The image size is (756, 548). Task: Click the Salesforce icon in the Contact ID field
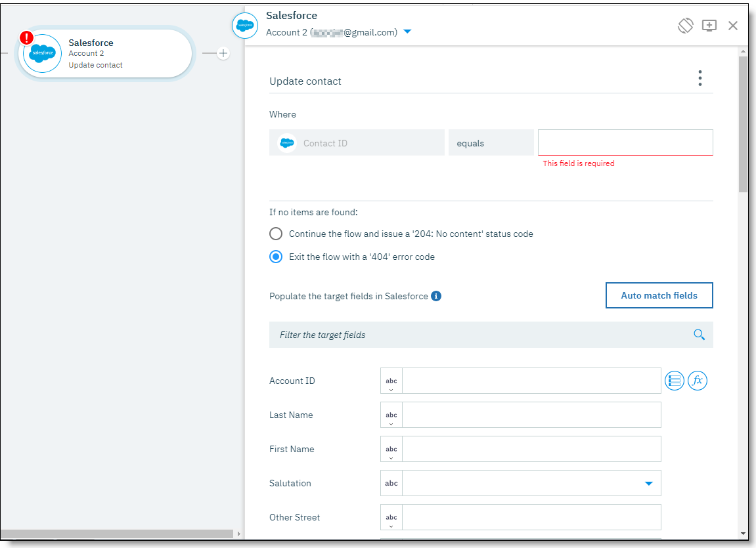(x=286, y=142)
